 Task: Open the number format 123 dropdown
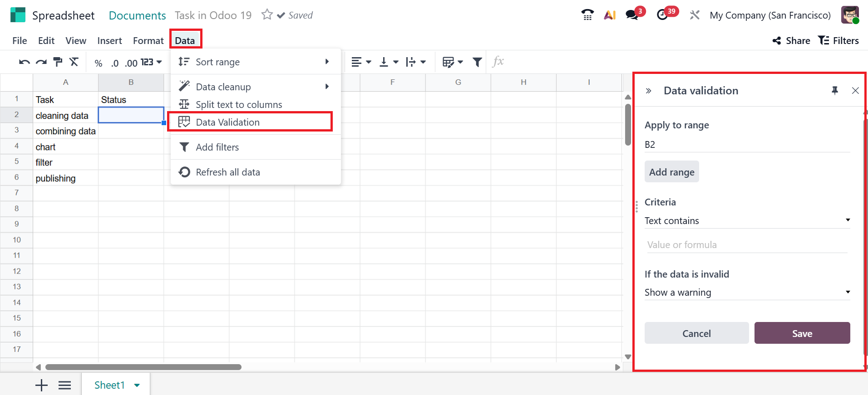[151, 62]
